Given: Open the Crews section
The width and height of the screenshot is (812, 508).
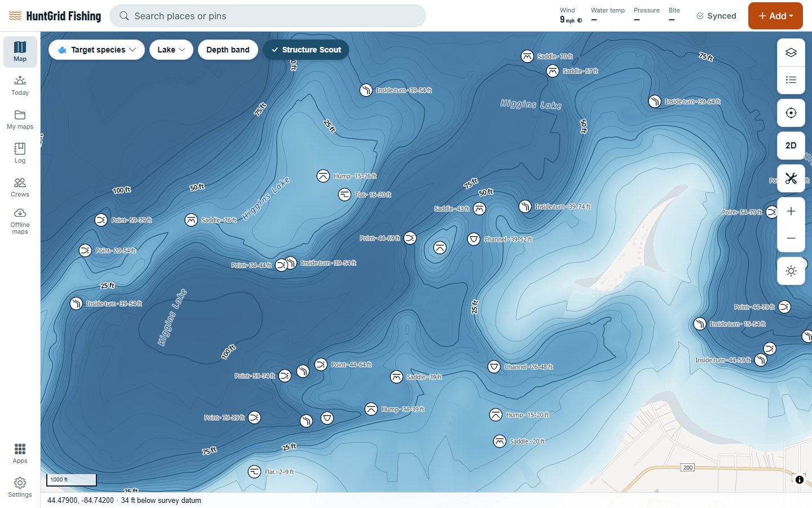Looking at the screenshot, I should click(x=20, y=187).
